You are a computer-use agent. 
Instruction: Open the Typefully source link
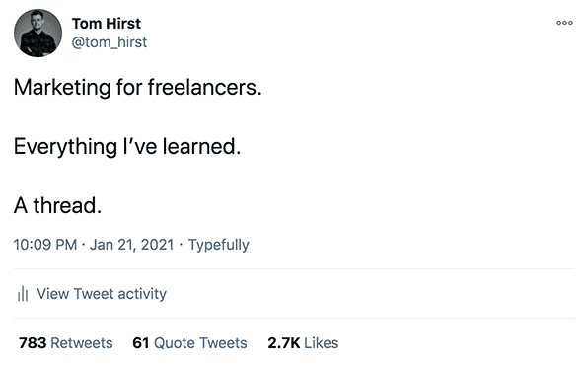[x=219, y=245]
